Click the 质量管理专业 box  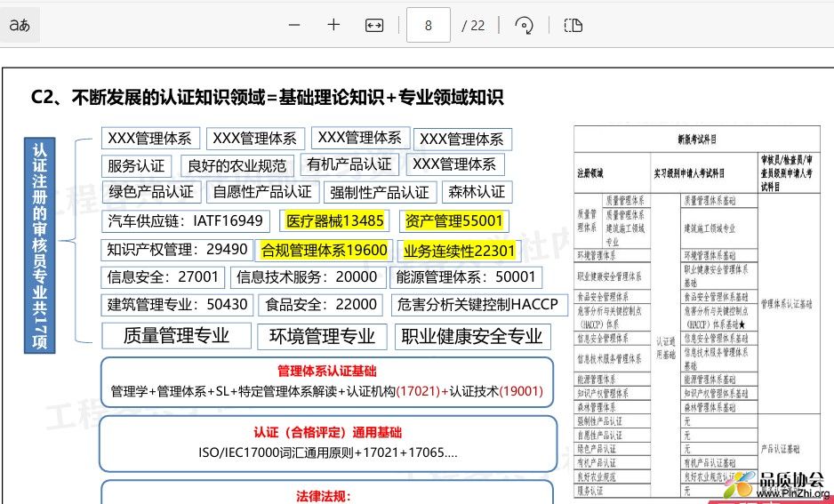(x=176, y=336)
